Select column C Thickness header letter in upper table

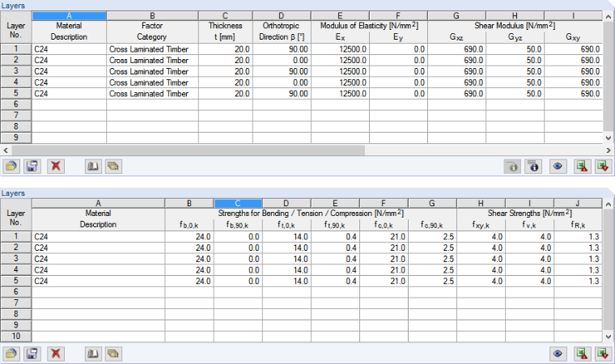(226, 15)
